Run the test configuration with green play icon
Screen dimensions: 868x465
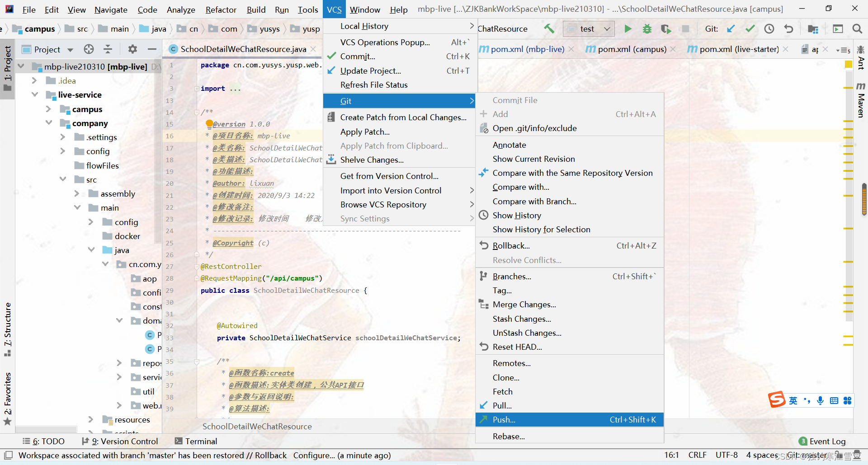(x=627, y=28)
